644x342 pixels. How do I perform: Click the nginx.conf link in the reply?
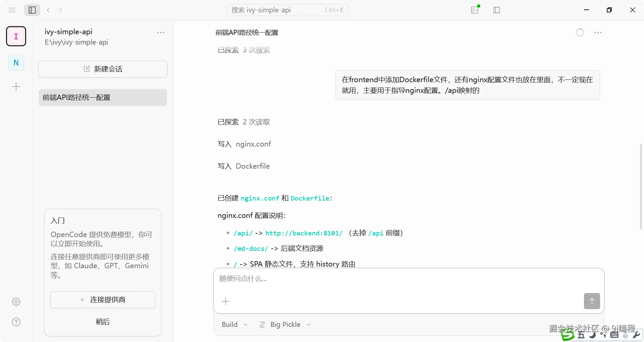(260, 198)
